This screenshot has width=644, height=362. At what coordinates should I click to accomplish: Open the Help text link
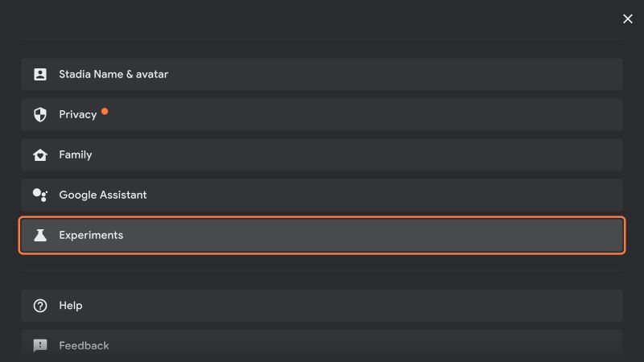coord(71,306)
